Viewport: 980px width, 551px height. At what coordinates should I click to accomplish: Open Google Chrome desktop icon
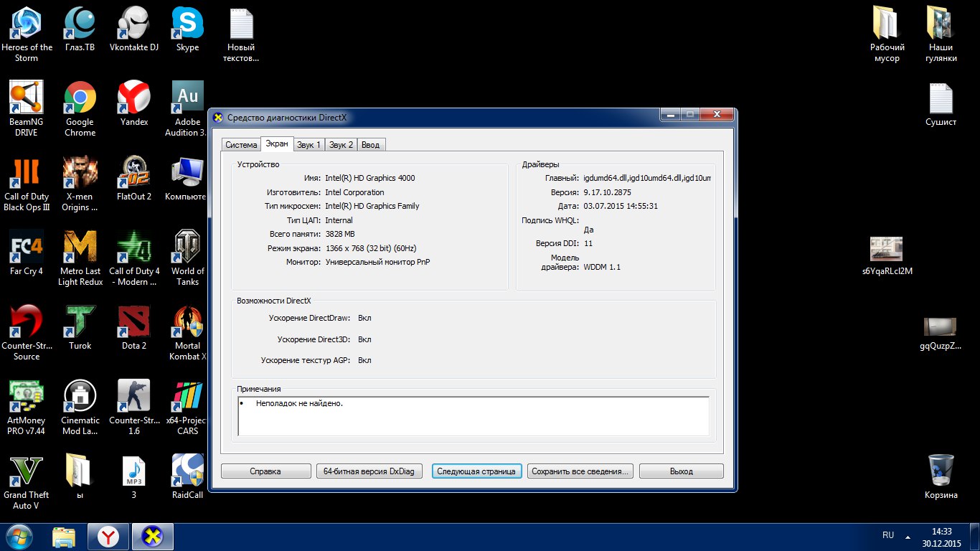(x=80, y=109)
